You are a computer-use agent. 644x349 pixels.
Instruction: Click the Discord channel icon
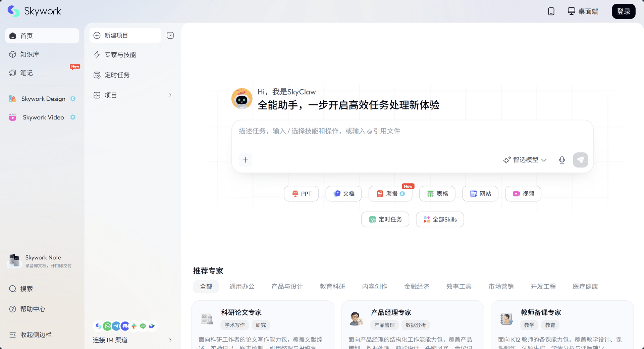[x=125, y=326]
